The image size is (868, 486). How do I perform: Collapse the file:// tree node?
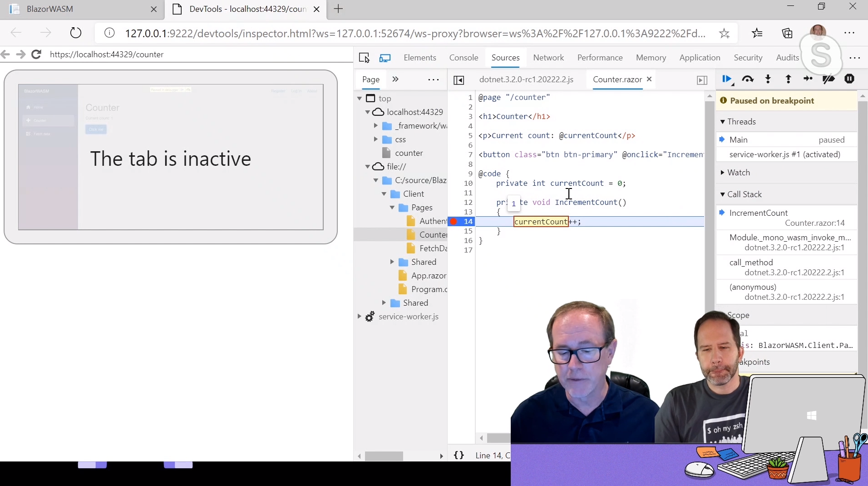(x=368, y=167)
